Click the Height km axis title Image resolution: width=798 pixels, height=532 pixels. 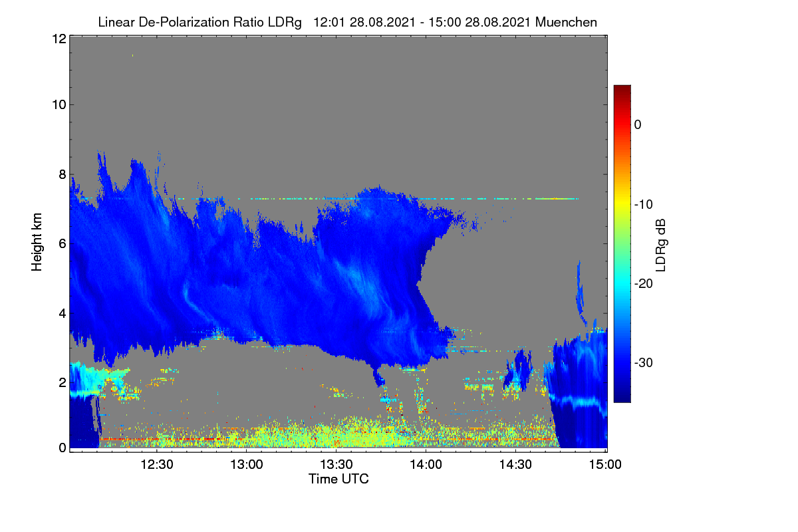[37, 243]
